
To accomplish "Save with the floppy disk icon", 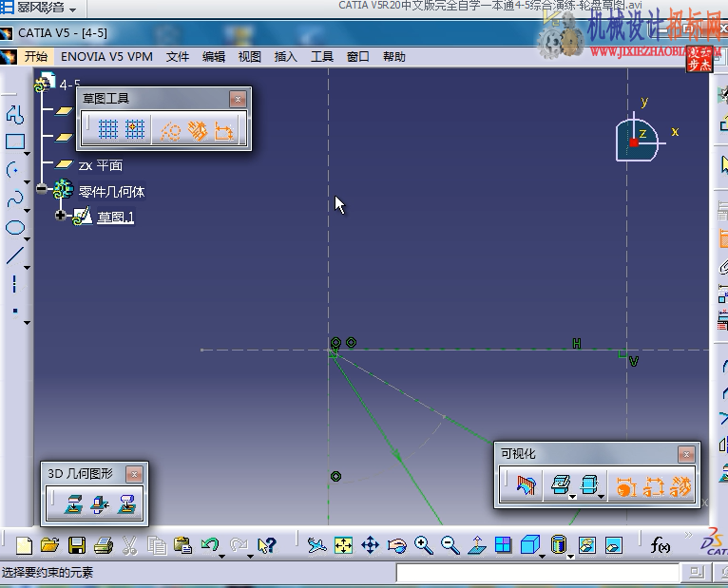I will pos(77,545).
